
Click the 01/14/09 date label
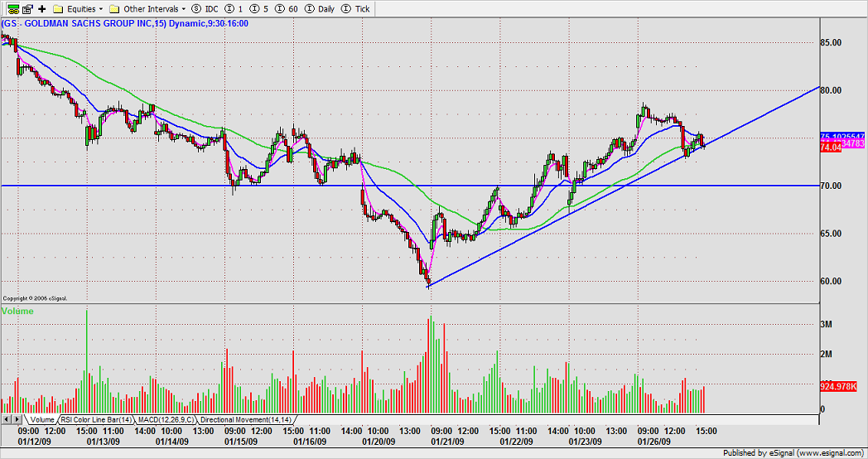click(171, 442)
